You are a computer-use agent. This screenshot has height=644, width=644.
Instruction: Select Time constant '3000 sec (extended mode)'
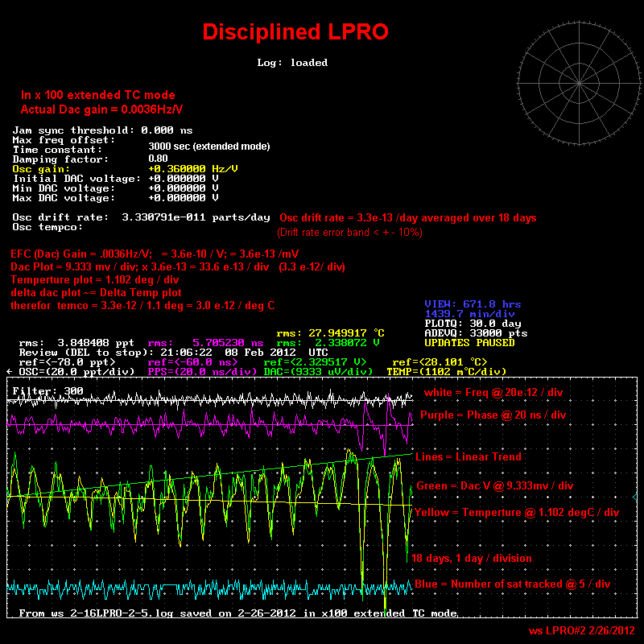click(x=209, y=147)
